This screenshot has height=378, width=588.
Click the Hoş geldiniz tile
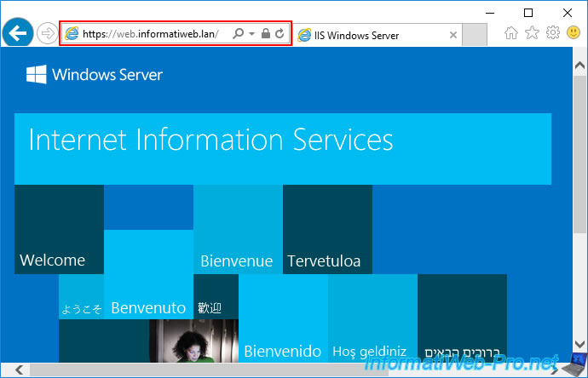pyautogui.click(x=372, y=318)
